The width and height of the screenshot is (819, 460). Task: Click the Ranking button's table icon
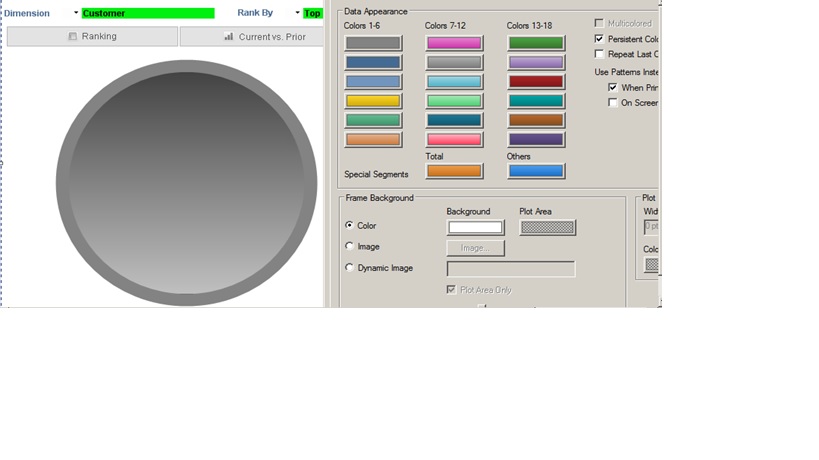pos(73,36)
